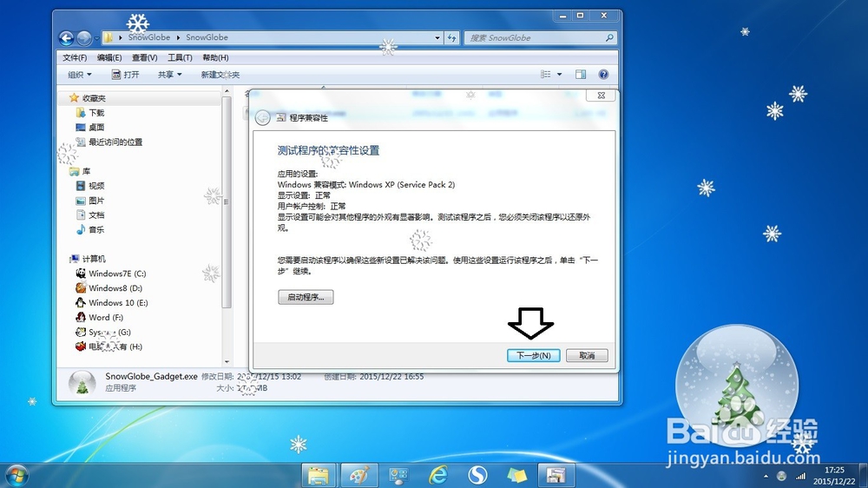Click the navigation pane scroll-down arrow
The image size is (868, 488).
pos(227,362)
